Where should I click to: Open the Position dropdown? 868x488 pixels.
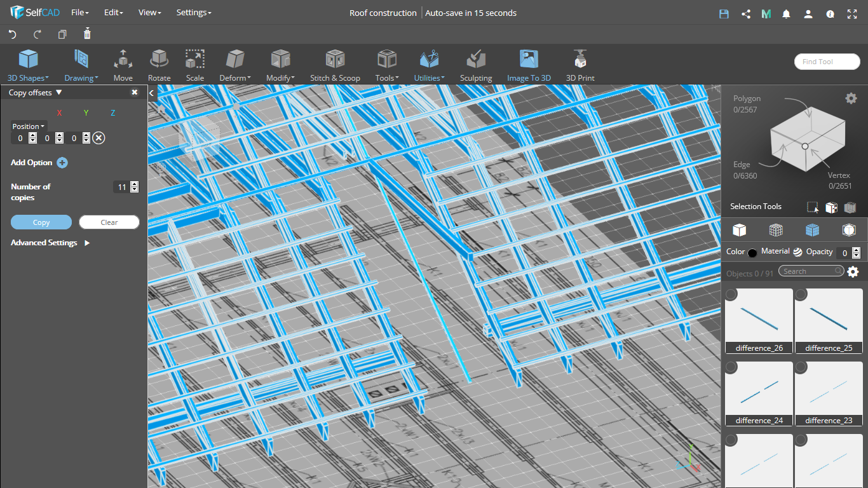click(x=29, y=126)
